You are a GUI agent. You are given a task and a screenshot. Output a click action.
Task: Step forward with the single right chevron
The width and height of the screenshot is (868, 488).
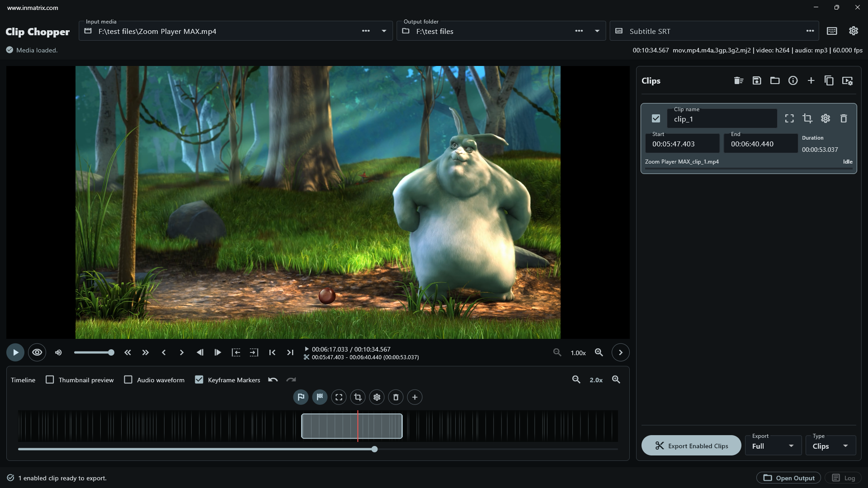tap(182, 352)
